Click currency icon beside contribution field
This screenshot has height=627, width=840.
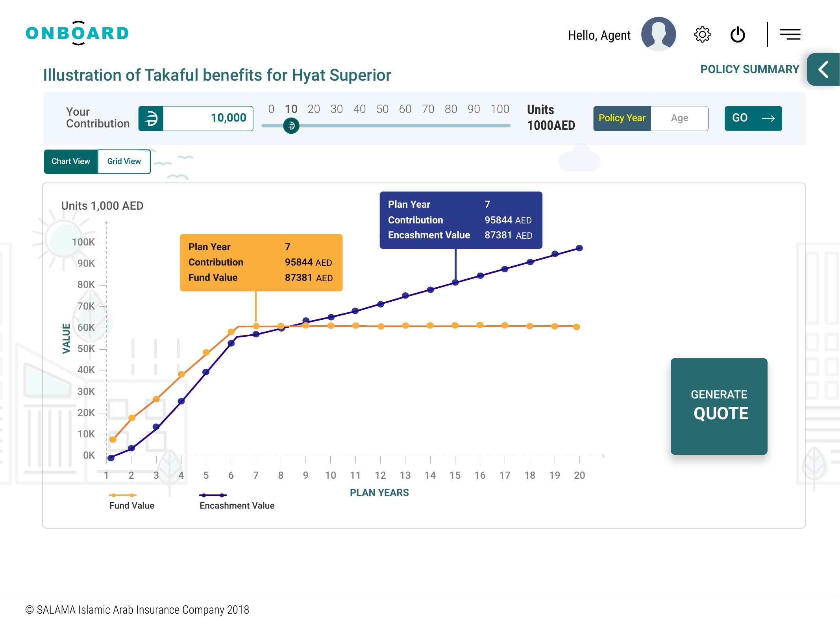151,118
